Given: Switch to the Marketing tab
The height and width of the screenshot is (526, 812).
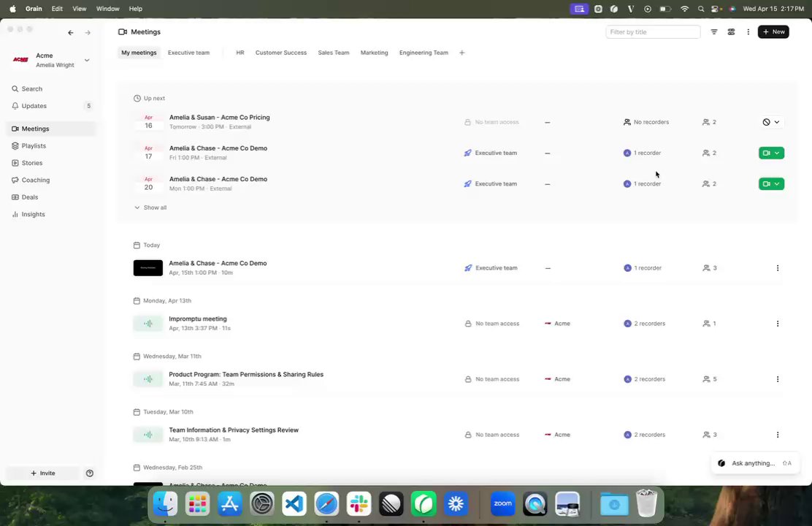Looking at the screenshot, I should (x=374, y=53).
